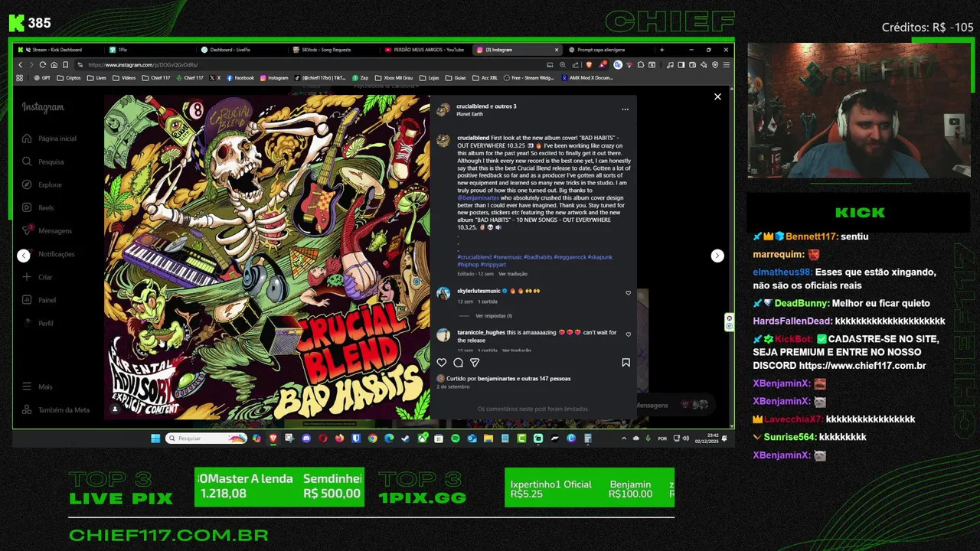Open Pesquisa in Instagram sidebar
The image size is (980, 551).
pyautogui.click(x=43, y=161)
